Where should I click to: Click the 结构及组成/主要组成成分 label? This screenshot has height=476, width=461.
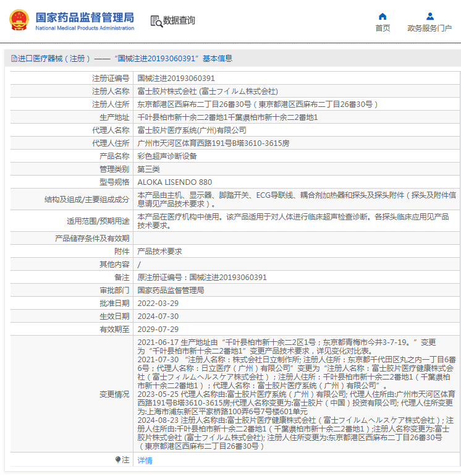pos(87,200)
